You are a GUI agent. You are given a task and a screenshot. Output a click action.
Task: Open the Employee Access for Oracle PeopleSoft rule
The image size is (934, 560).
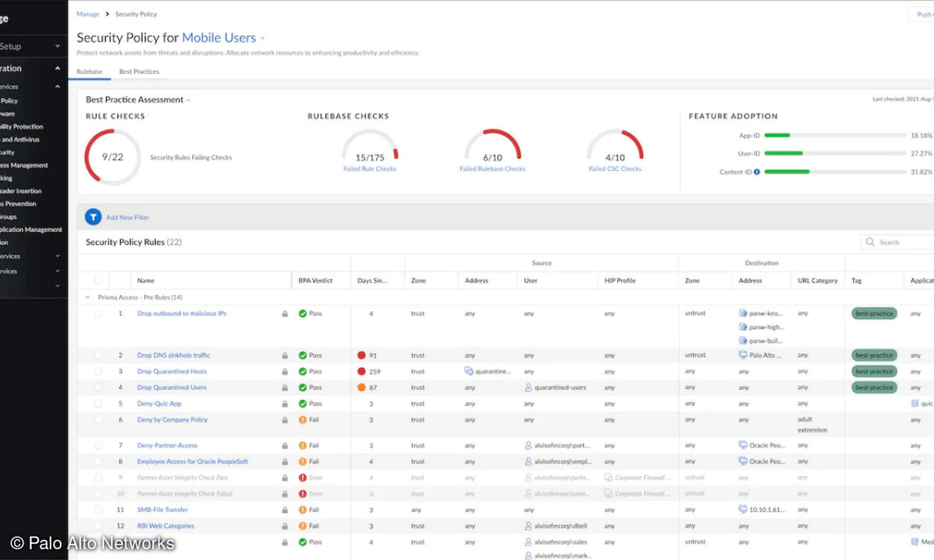(x=192, y=461)
